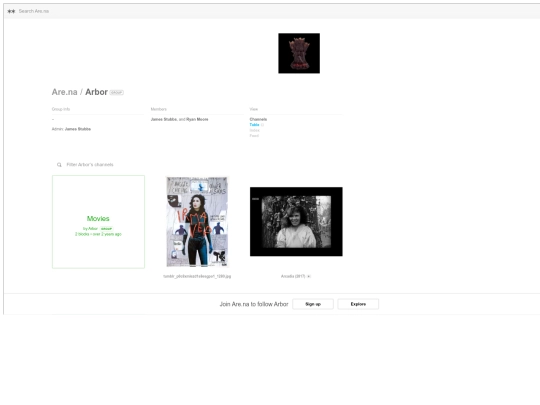This screenshot has width=540, height=405.
Task: Switch to the Table view
Action: coord(254,125)
